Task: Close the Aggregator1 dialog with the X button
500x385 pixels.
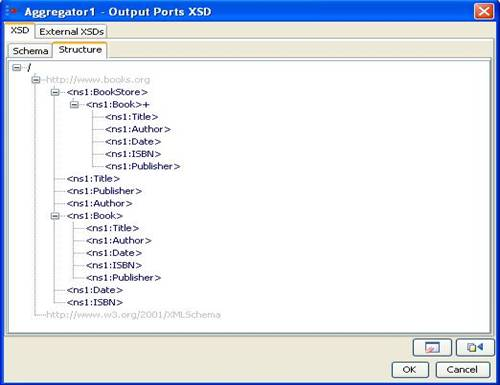Action: [x=484, y=11]
